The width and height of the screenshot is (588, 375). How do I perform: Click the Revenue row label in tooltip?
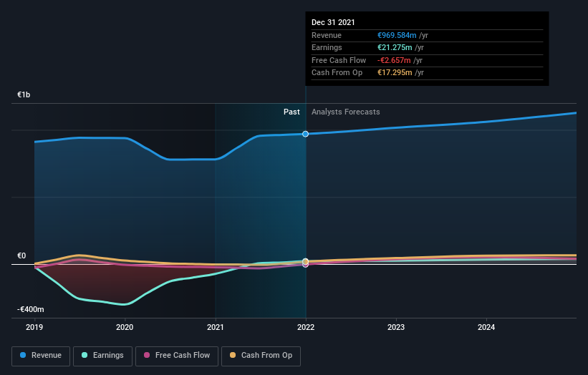point(327,35)
